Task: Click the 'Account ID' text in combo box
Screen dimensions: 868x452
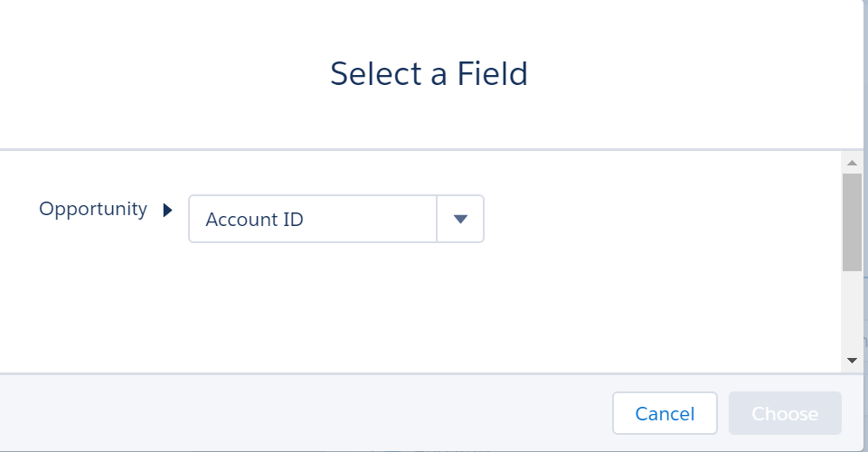Action: pyautogui.click(x=254, y=220)
